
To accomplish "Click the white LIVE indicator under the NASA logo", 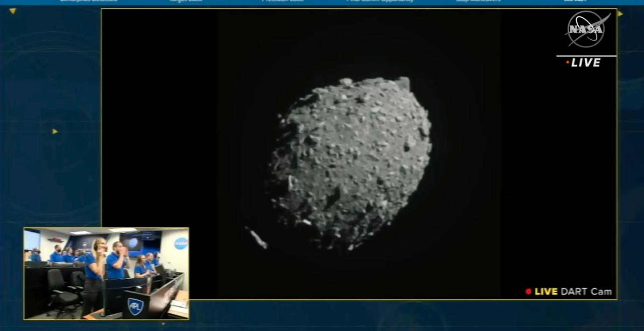I will (583, 63).
